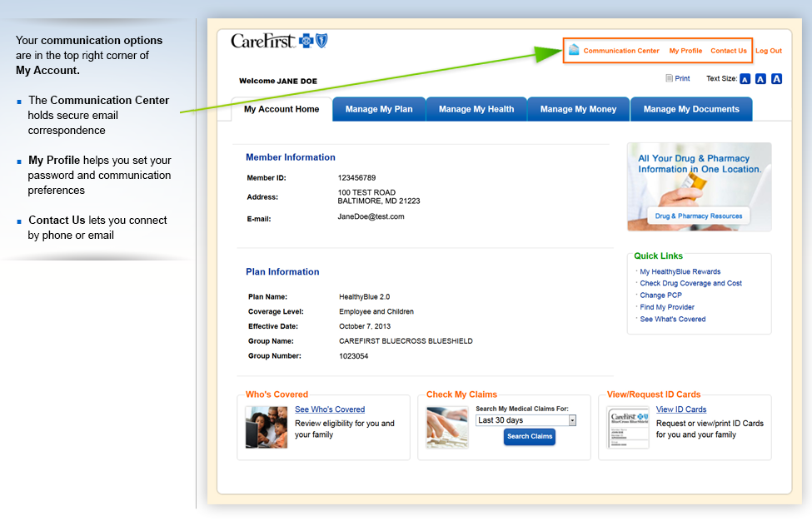This screenshot has height=521, width=812.
Task: Click the See Who's Covered link
Action: (x=330, y=409)
